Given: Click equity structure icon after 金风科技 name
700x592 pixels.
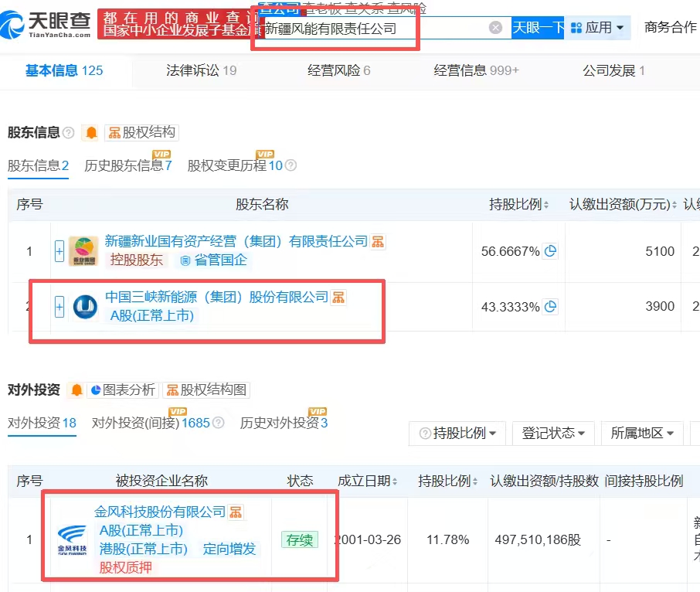Looking at the screenshot, I should [x=236, y=512].
